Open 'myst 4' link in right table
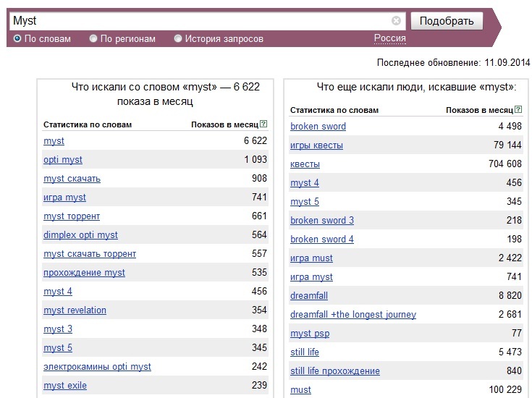 point(305,183)
